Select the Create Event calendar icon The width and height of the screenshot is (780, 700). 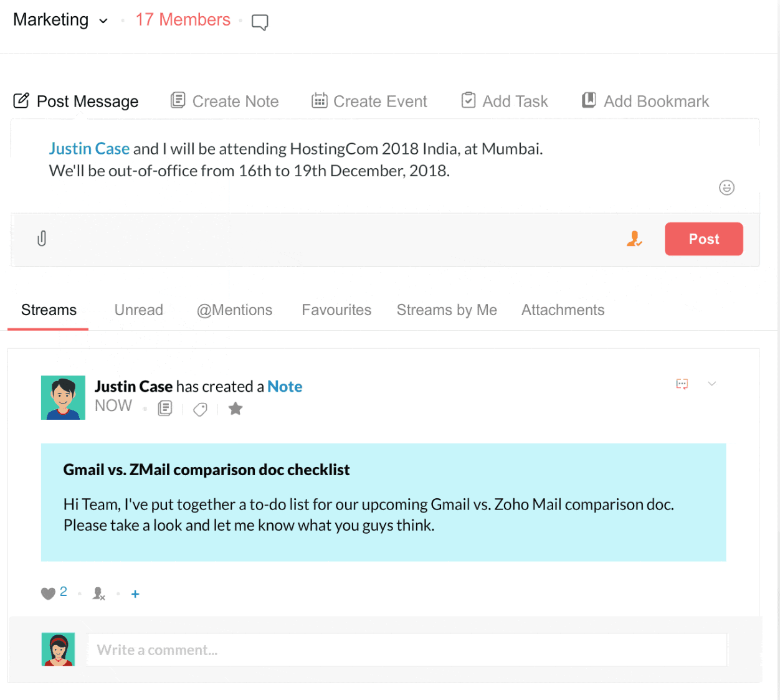pos(320,100)
